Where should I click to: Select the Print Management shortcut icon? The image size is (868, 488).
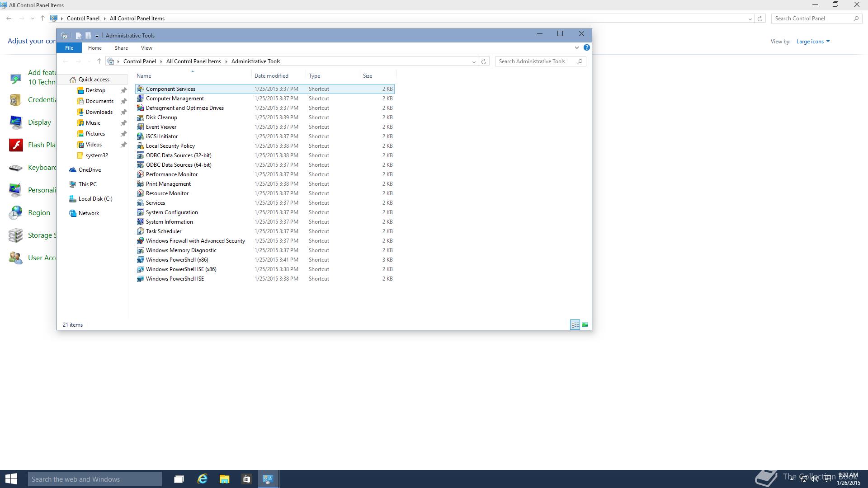pos(140,184)
